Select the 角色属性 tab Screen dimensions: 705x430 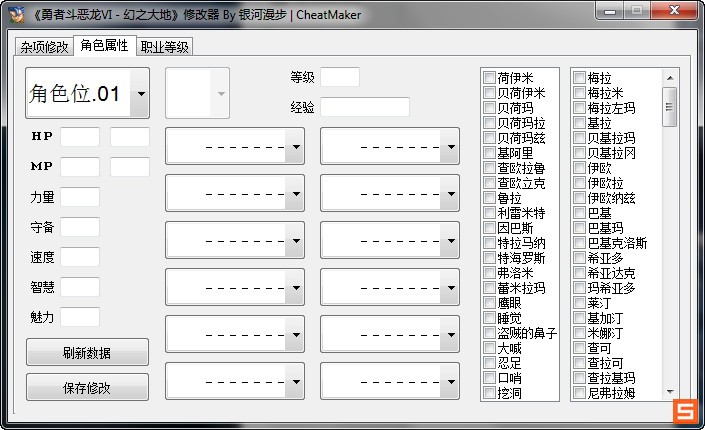coord(104,46)
